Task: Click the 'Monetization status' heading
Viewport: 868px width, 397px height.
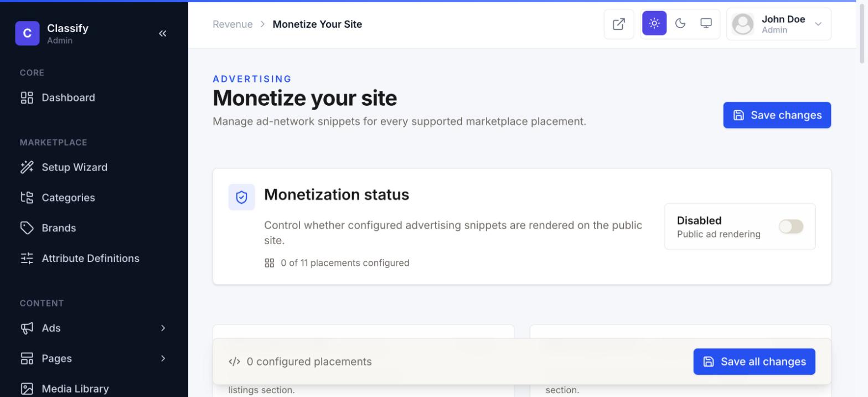Action: [x=337, y=195]
